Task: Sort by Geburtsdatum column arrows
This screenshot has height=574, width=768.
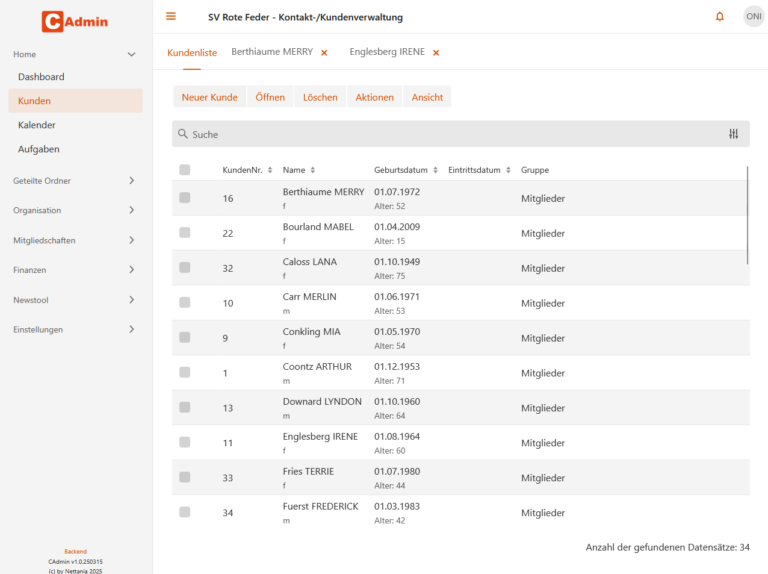Action: pyautogui.click(x=435, y=170)
